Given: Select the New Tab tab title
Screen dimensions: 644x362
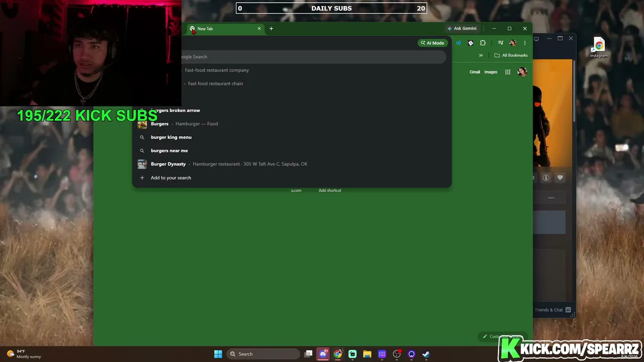Looking at the screenshot, I should click(205, 29).
